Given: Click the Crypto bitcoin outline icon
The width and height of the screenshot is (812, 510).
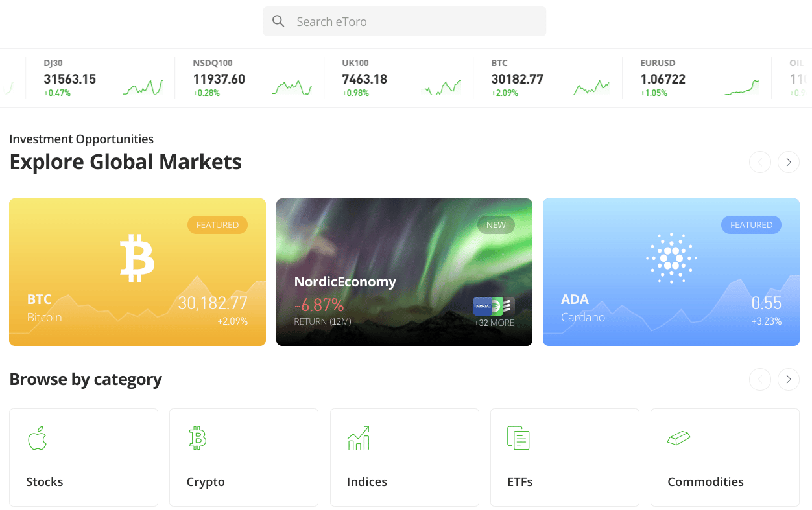Looking at the screenshot, I should coord(197,438).
